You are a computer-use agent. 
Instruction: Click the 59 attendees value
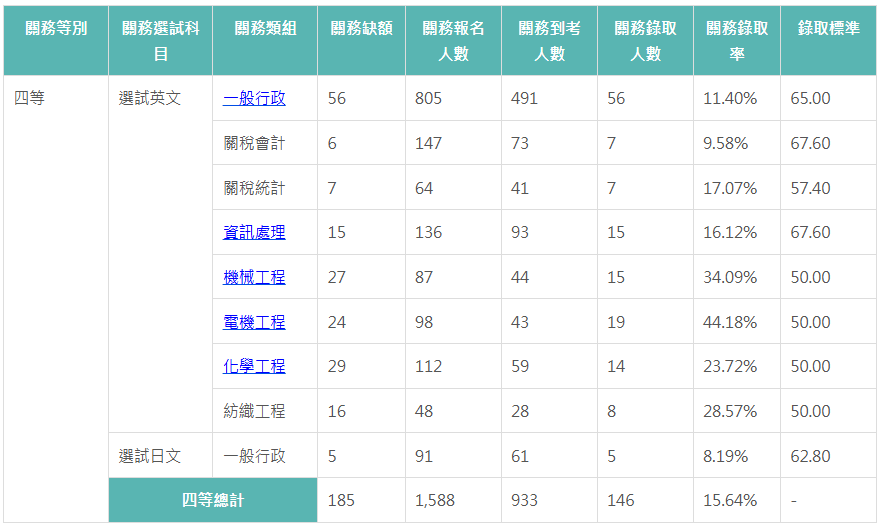(x=520, y=367)
